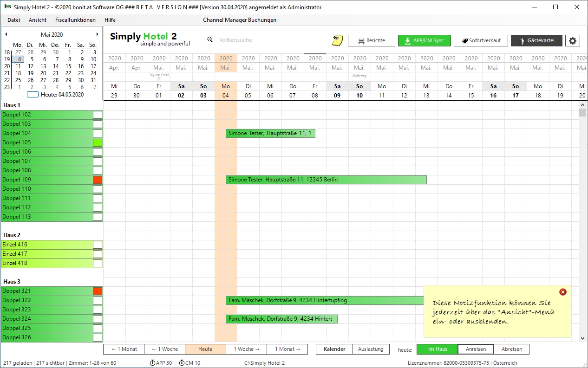Screen dimensions: 588x368
Task: Open the Ansicht menu
Action: point(38,20)
